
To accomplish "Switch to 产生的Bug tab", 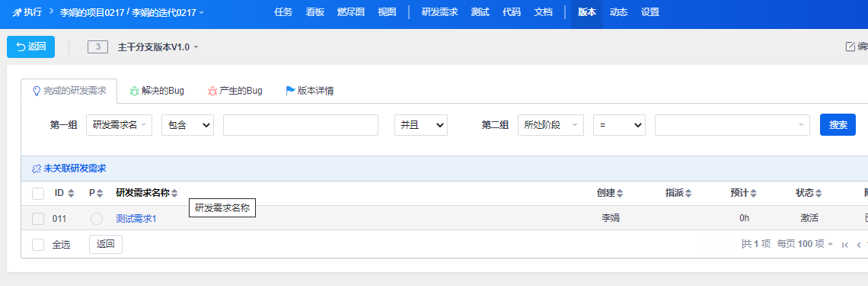I will (235, 91).
